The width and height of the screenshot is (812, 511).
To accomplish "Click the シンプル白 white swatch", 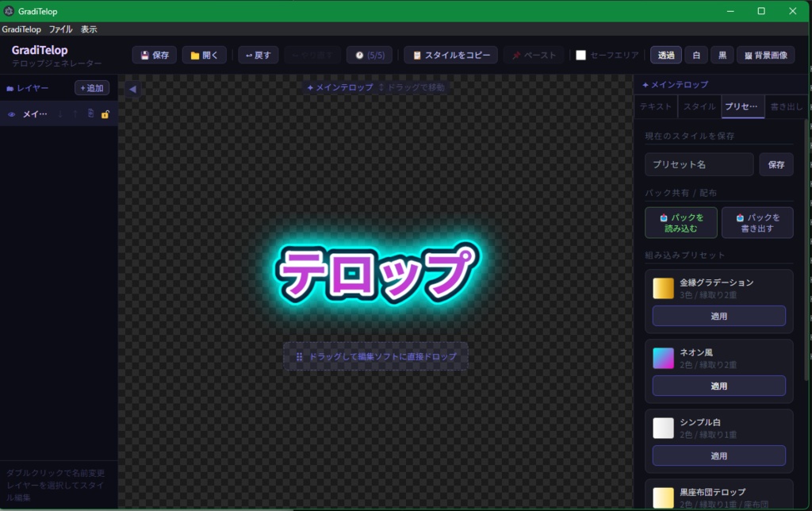I will (x=664, y=428).
